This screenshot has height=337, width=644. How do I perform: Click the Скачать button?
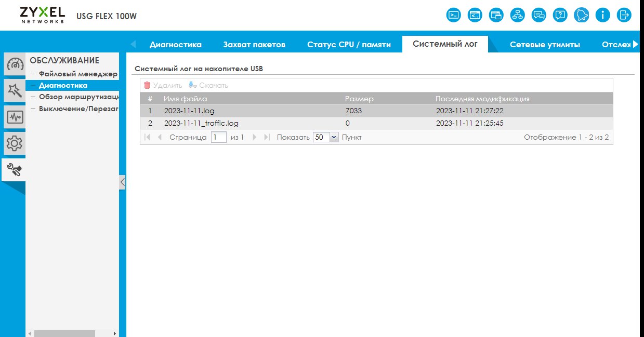pyautogui.click(x=208, y=85)
